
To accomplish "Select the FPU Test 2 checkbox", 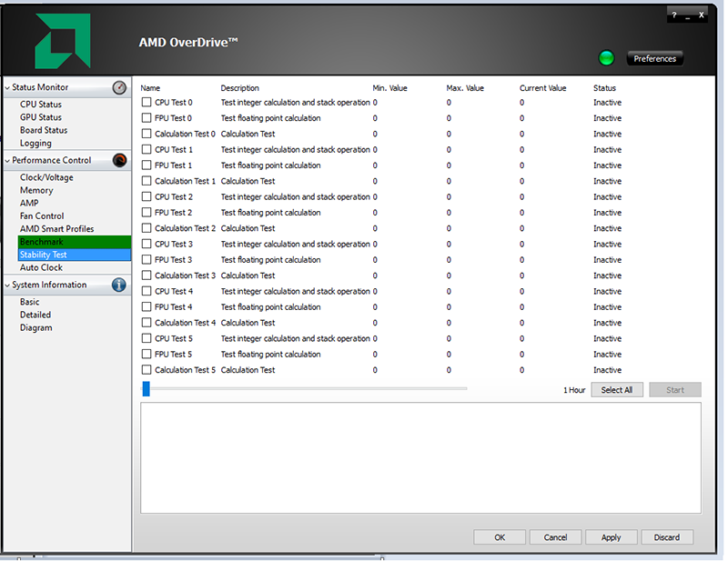I will click(147, 213).
